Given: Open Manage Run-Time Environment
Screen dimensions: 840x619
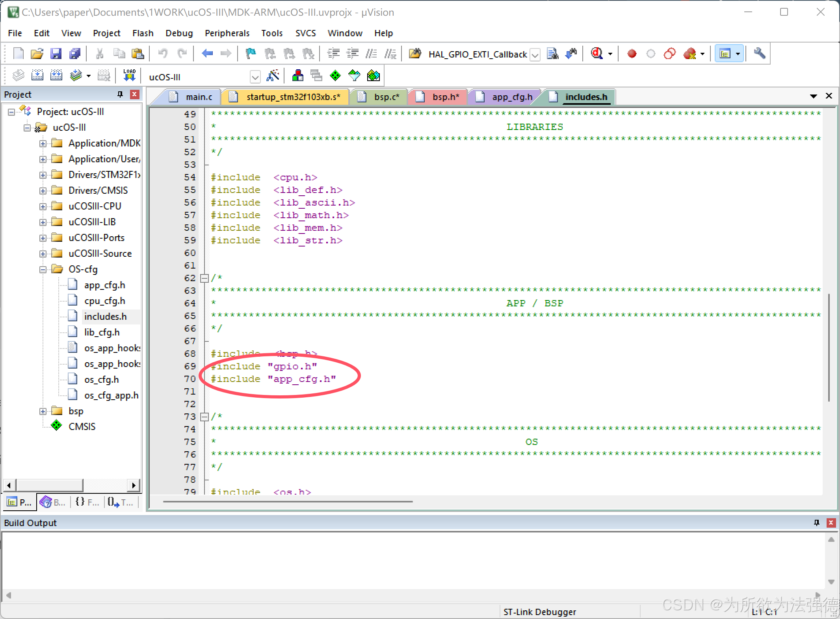Looking at the screenshot, I should tap(374, 75).
